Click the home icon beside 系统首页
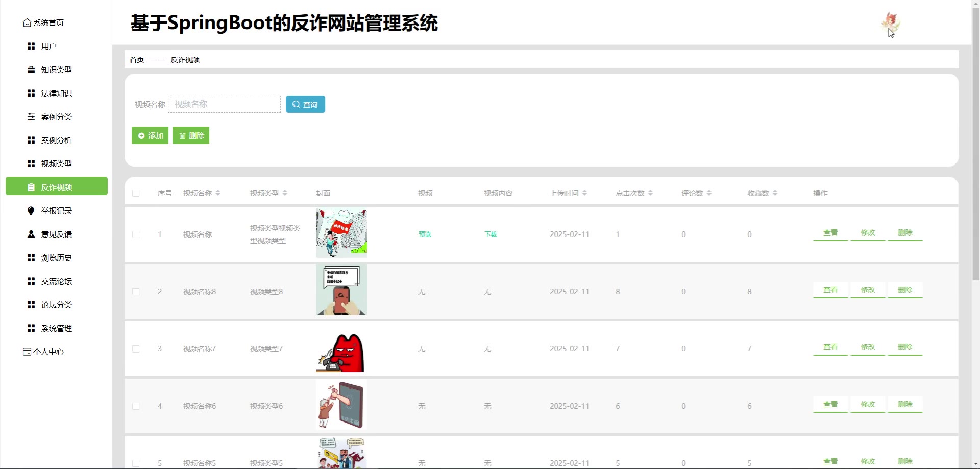This screenshot has width=980, height=469. tap(27, 22)
